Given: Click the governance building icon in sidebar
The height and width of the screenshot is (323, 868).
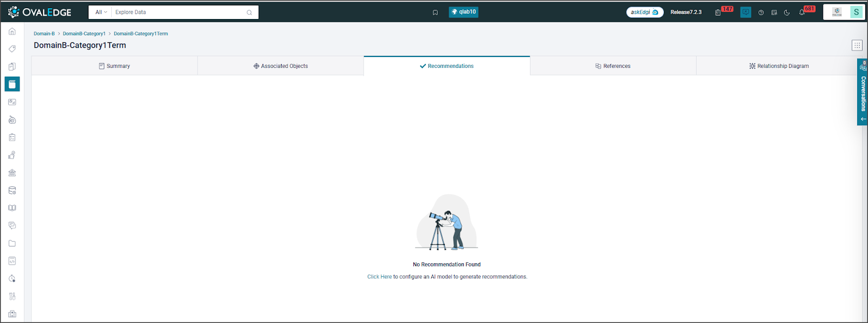Looking at the screenshot, I should (12, 173).
